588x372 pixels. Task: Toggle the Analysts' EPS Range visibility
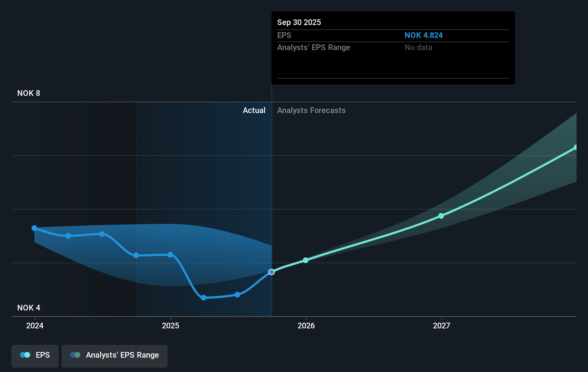coord(114,356)
